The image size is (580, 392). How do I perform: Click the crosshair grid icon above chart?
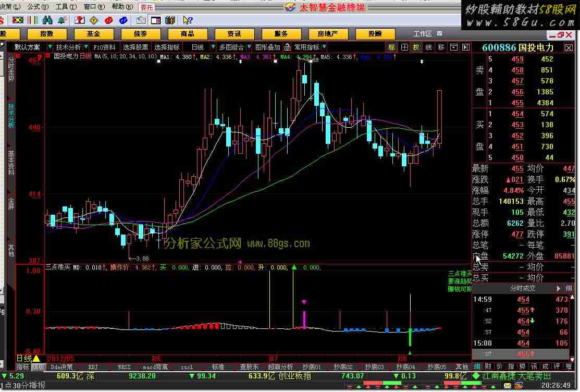click(404, 47)
